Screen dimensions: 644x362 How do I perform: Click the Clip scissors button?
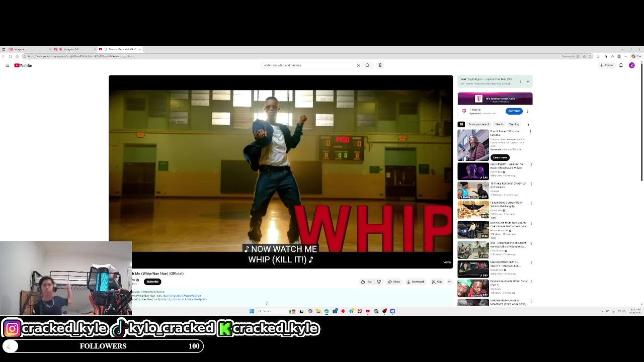[x=437, y=282]
